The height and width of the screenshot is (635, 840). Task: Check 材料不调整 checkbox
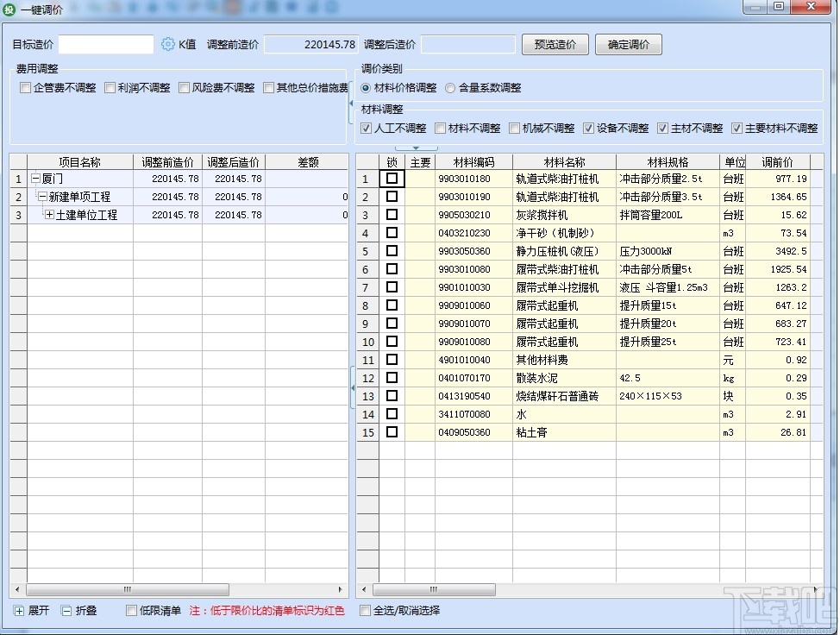pyautogui.click(x=440, y=128)
